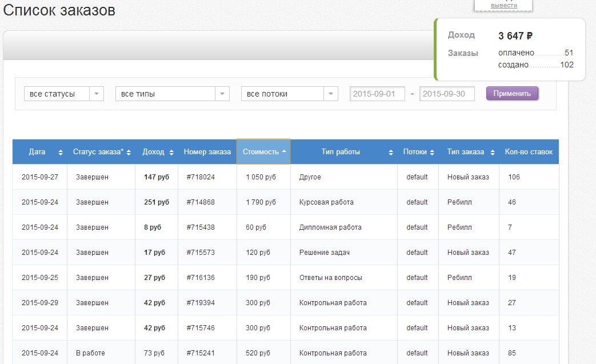The height and width of the screenshot is (364, 596).
Task: Click the start date field 2015-09-01
Action: [x=378, y=94]
